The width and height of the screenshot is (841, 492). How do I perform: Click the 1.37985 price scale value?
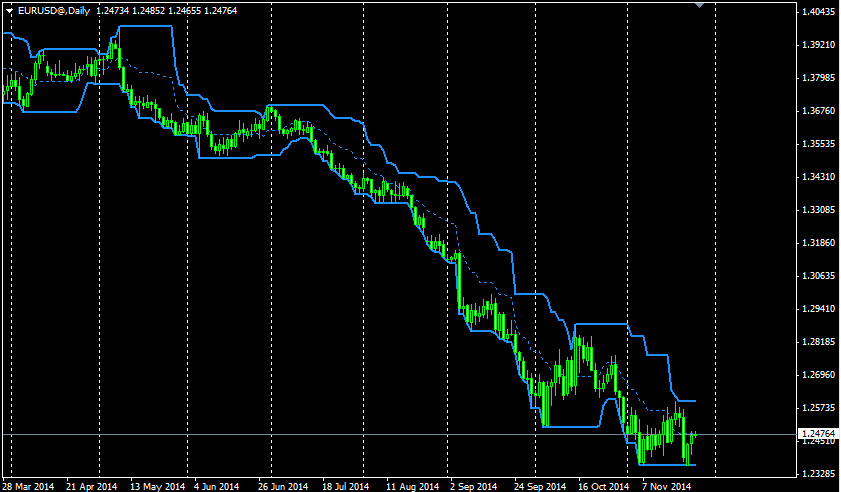(x=818, y=78)
